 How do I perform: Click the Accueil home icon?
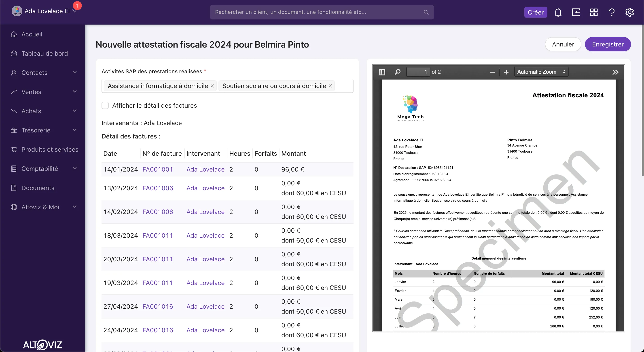point(14,34)
